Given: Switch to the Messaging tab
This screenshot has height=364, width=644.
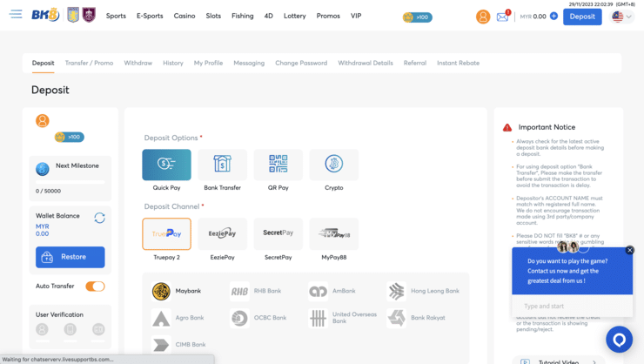Looking at the screenshot, I should pyautogui.click(x=249, y=64).
